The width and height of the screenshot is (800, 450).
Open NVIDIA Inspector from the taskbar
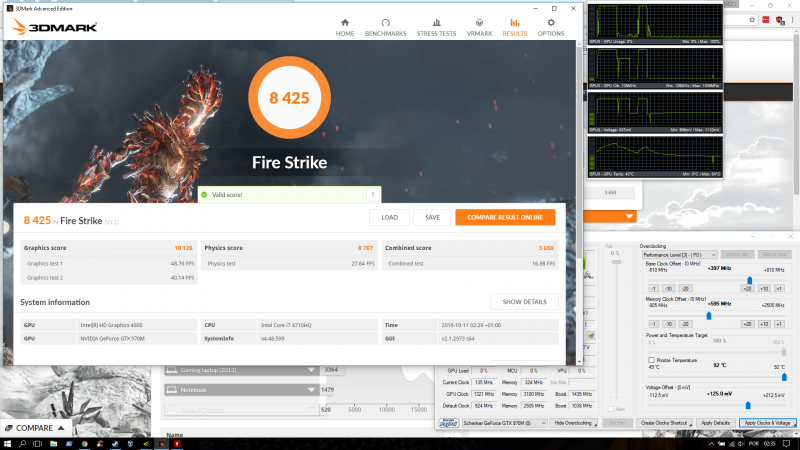146,444
